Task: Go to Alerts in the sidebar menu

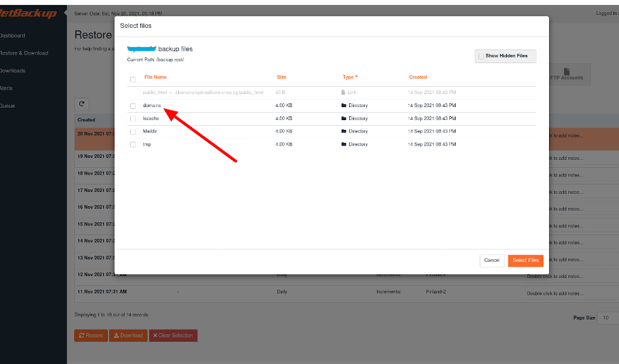Action: pyautogui.click(x=6, y=88)
